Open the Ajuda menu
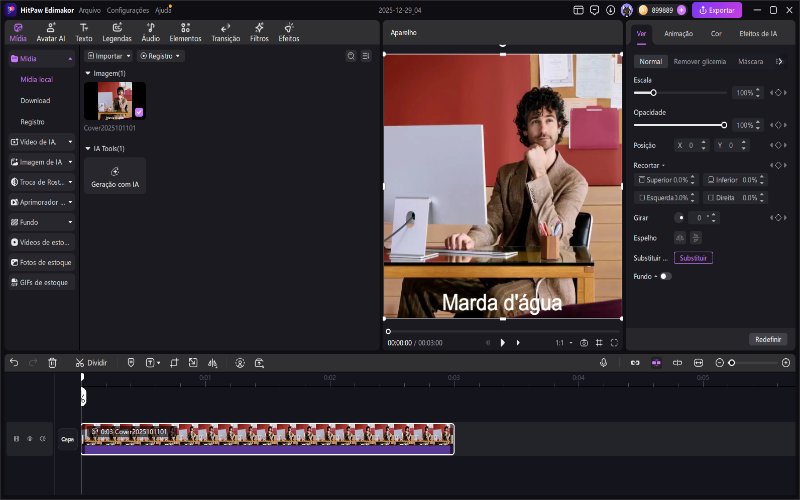This screenshot has height=500, width=800. click(163, 10)
